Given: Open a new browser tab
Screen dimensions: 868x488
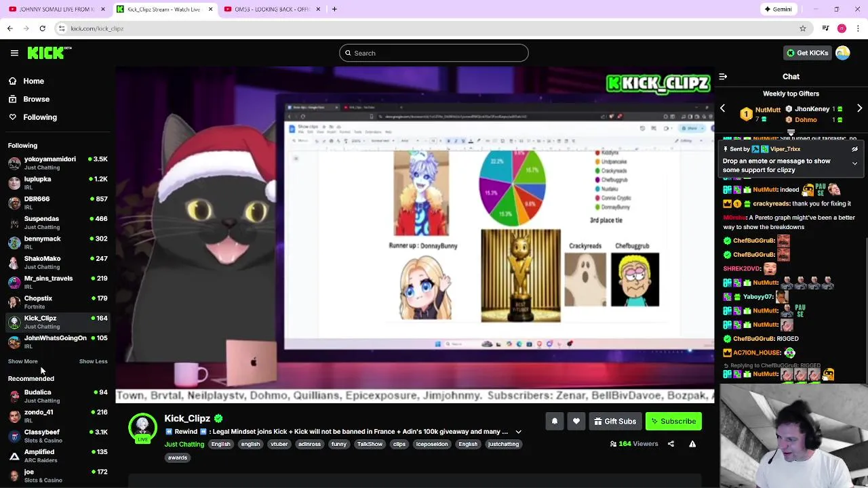Looking at the screenshot, I should [x=334, y=9].
